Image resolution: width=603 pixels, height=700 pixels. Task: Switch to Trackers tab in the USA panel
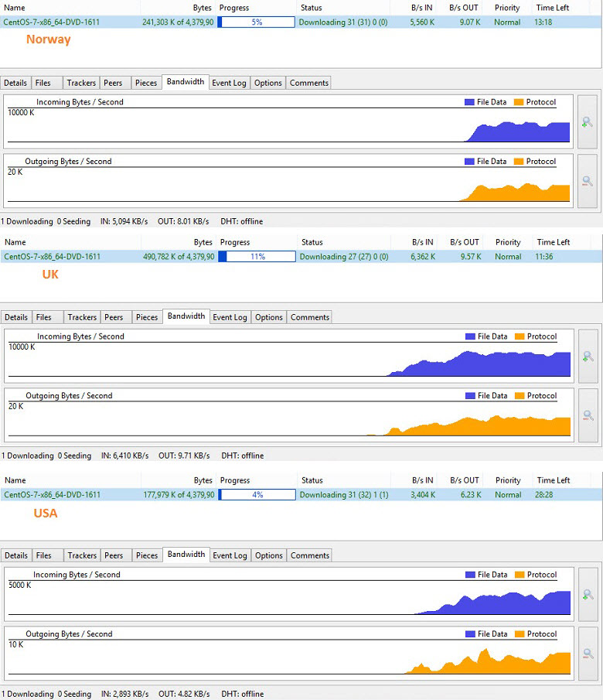(x=82, y=555)
